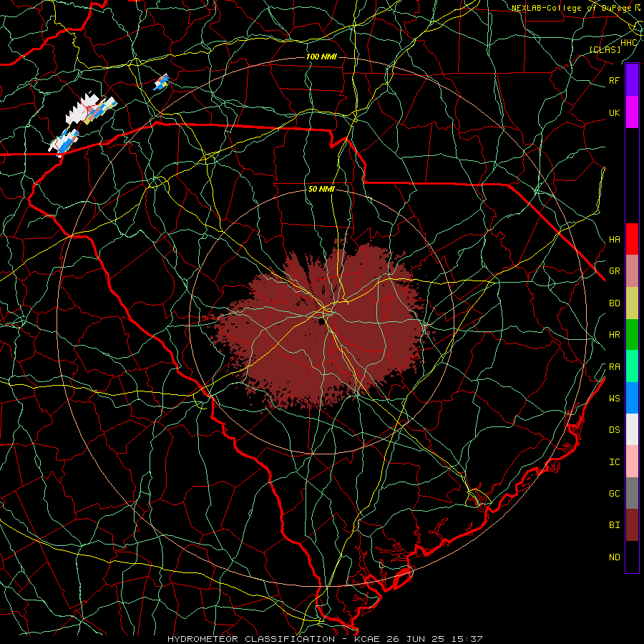The width and height of the screenshot is (644, 644).
Task: Click the 'RA' legend label
Action: [x=614, y=367]
